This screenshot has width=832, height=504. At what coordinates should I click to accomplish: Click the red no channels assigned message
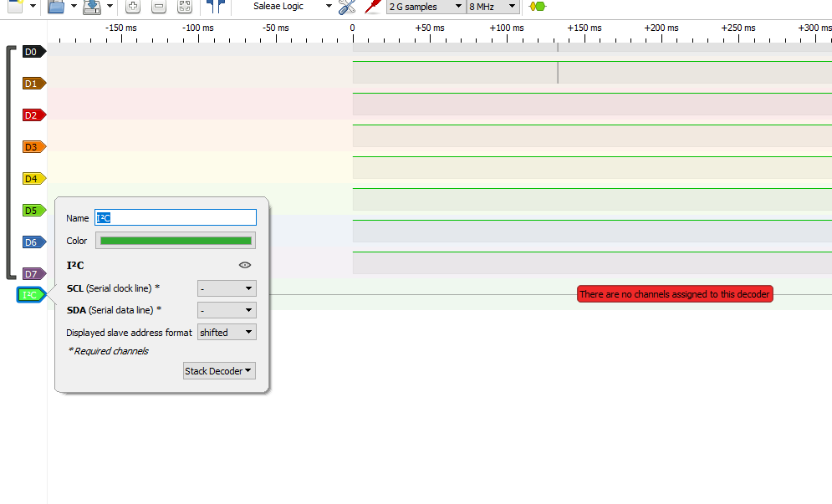(675, 294)
